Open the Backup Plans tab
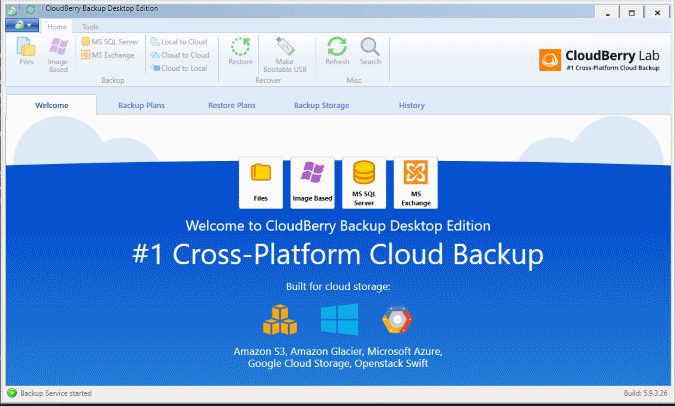 tap(141, 105)
